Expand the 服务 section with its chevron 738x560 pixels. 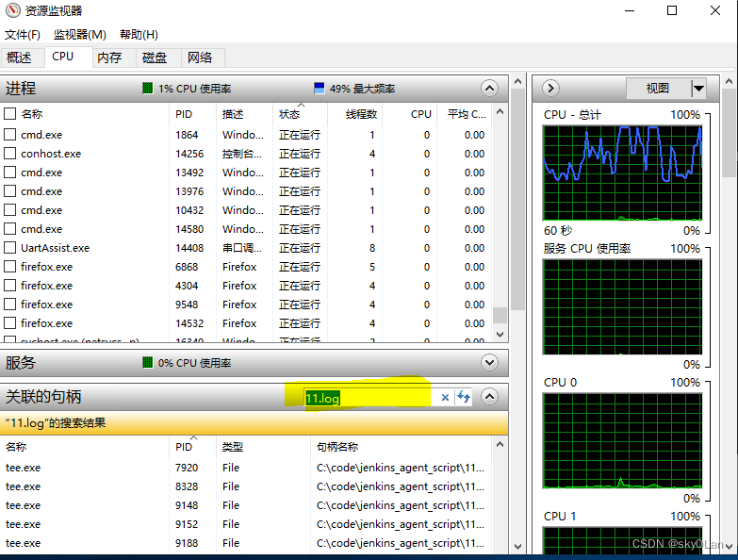pyautogui.click(x=489, y=362)
